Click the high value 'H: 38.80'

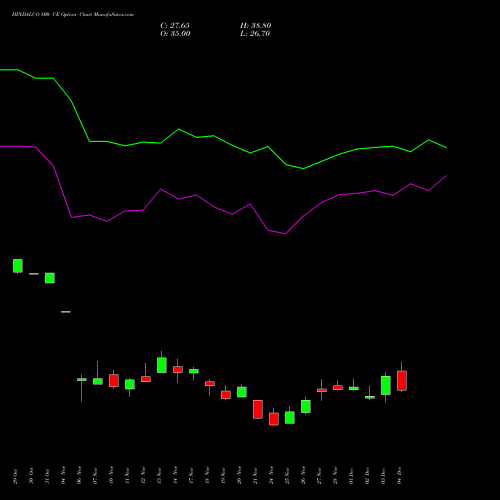256,26
